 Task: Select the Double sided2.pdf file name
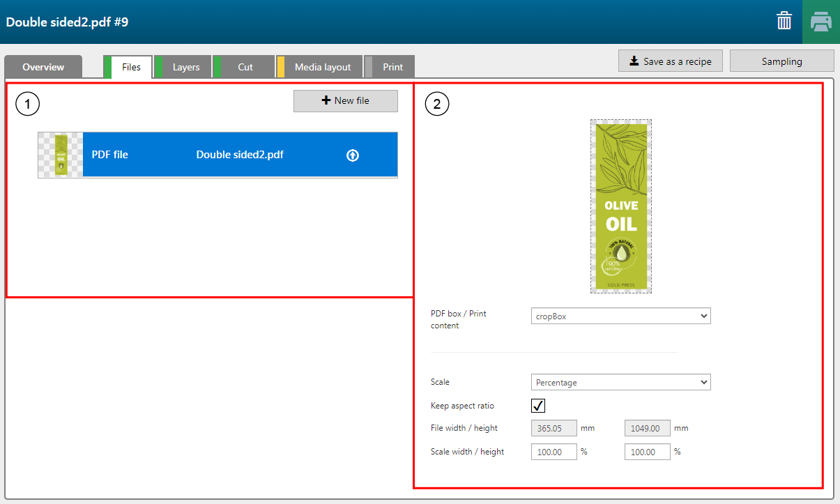pyautogui.click(x=240, y=155)
